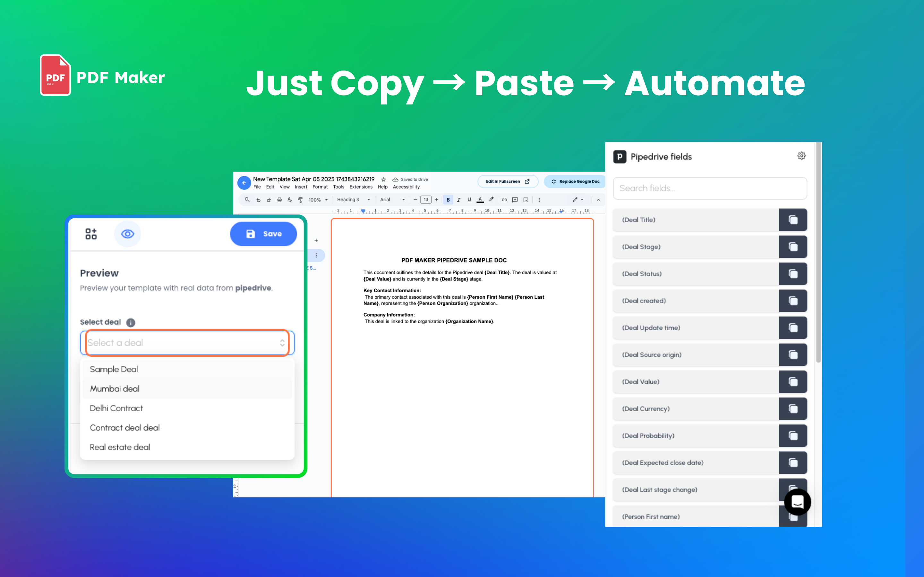Insert link using toolbar icon
Image resolution: width=924 pixels, height=577 pixels.
(x=504, y=200)
